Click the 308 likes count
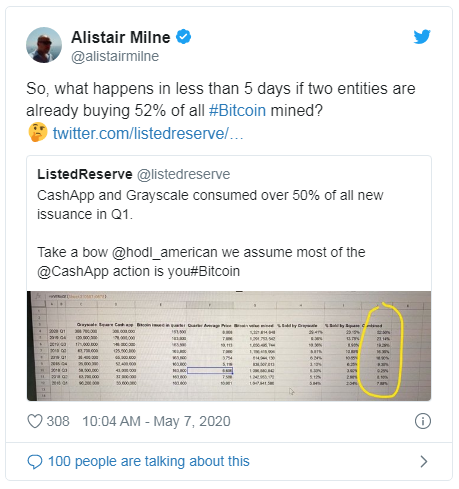The height and width of the screenshot is (489, 459). pos(58,421)
